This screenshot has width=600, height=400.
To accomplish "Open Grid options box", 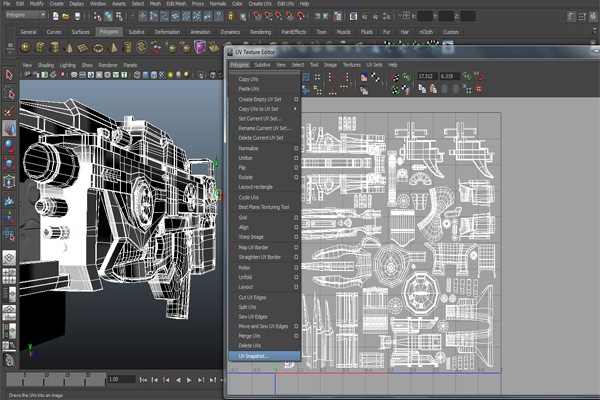I will pos(296,217).
